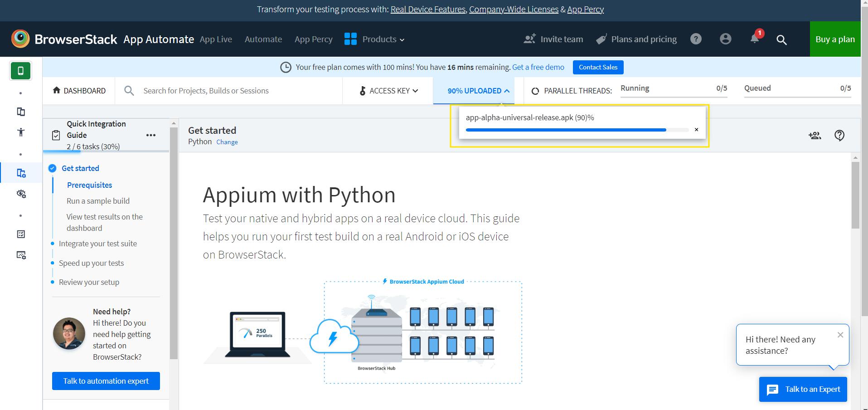Screen dimensions: 868x410
Task: Click the green mobile device sidebar icon
Action: (x=20, y=71)
